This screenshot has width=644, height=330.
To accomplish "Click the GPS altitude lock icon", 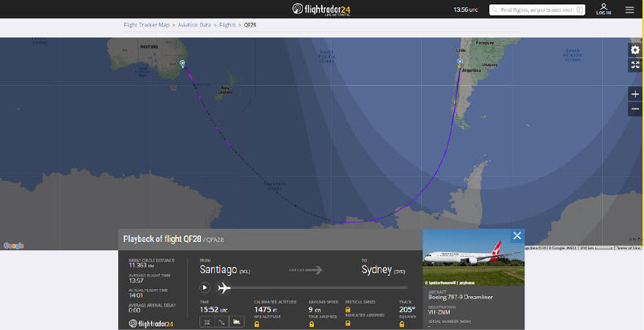I will point(257,324).
